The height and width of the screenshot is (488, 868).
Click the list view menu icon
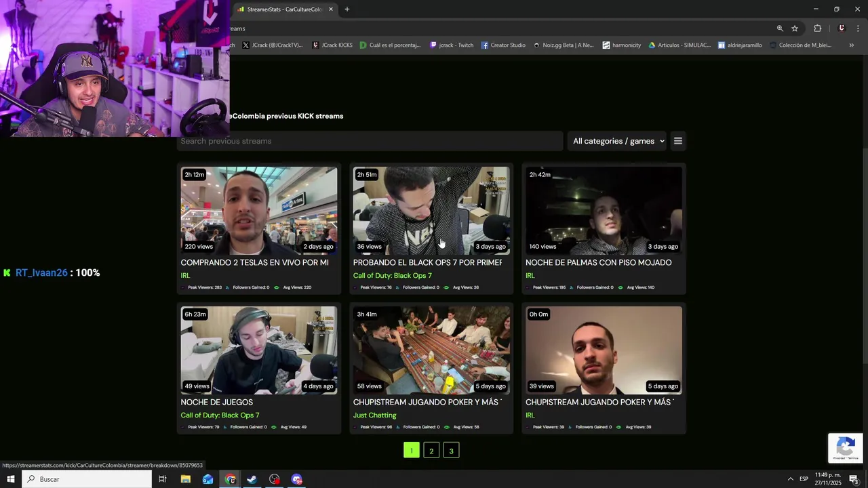(x=677, y=141)
